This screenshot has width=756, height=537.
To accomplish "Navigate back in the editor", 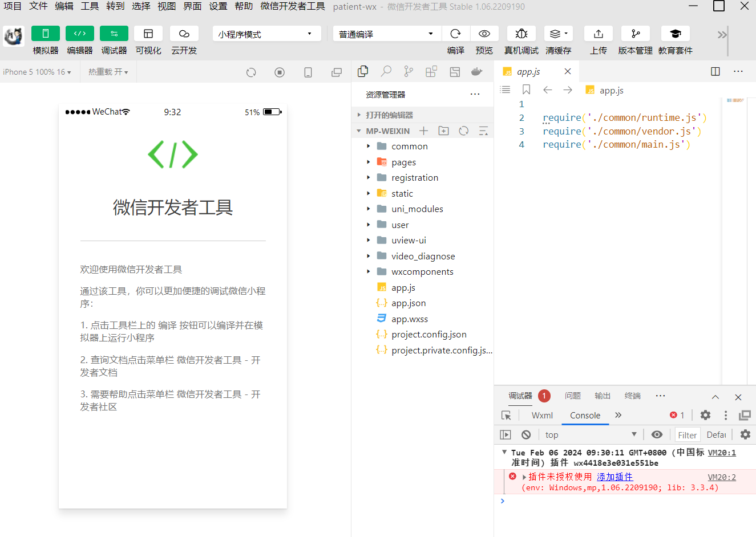I will click(x=548, y=89).
